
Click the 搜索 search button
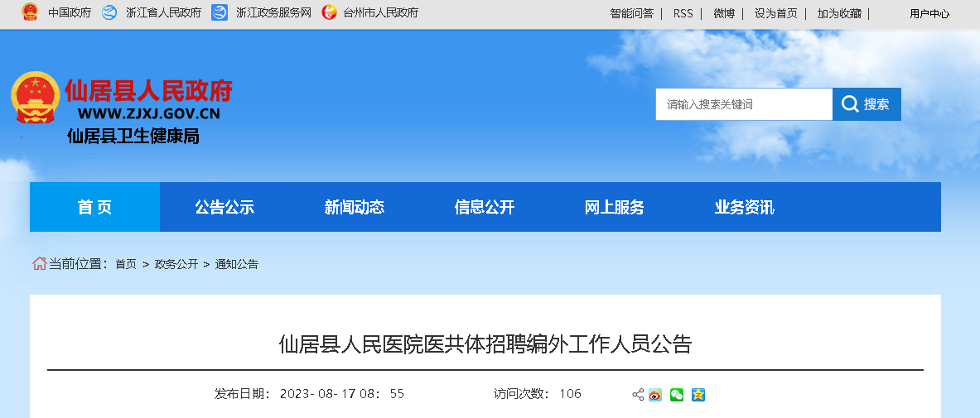867,104
